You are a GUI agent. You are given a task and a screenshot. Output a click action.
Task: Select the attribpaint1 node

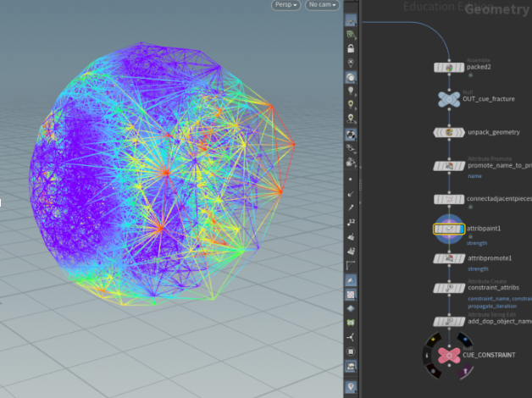[x=449, y=229]
